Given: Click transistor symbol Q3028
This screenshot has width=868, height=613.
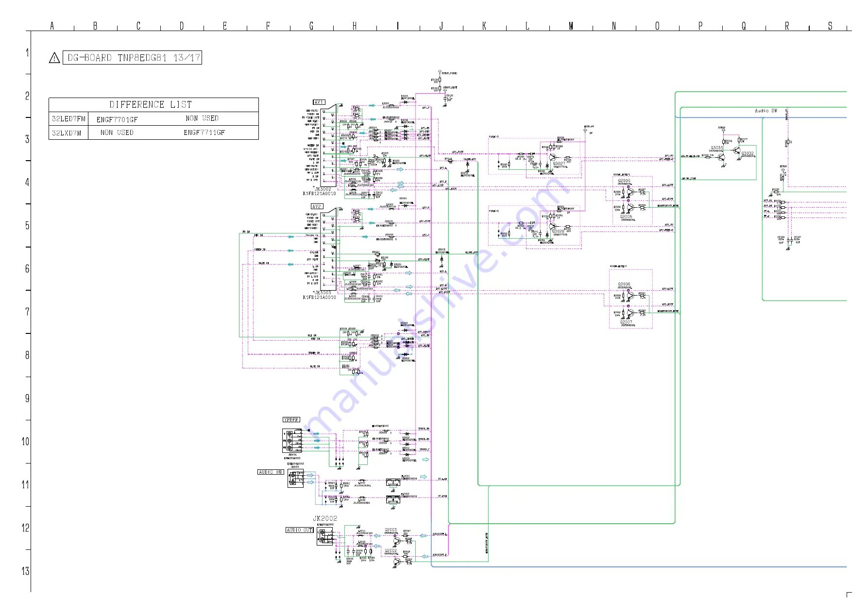Looking at the screenshot, I should [x=553, y=225].
